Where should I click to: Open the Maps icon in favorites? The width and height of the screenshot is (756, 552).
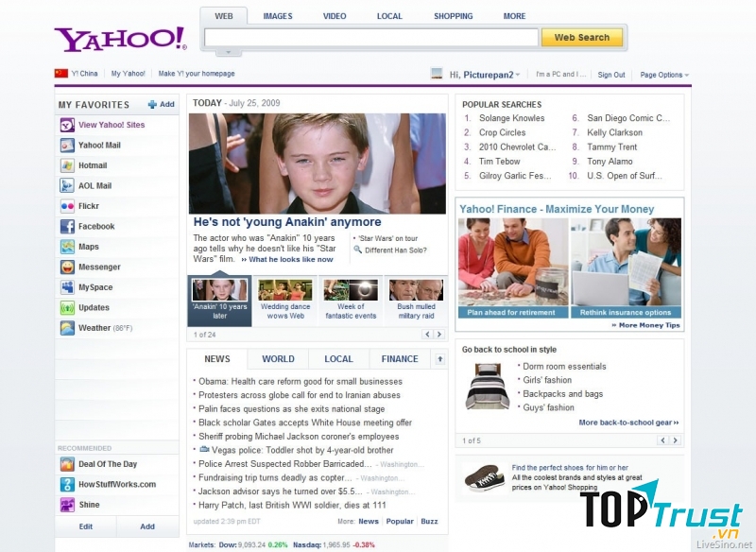click(x=67, y=247)
